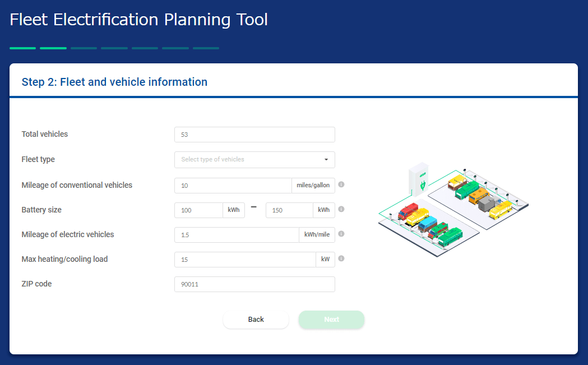
Task: Click the Next button
Action: click(x=331, y=320)
